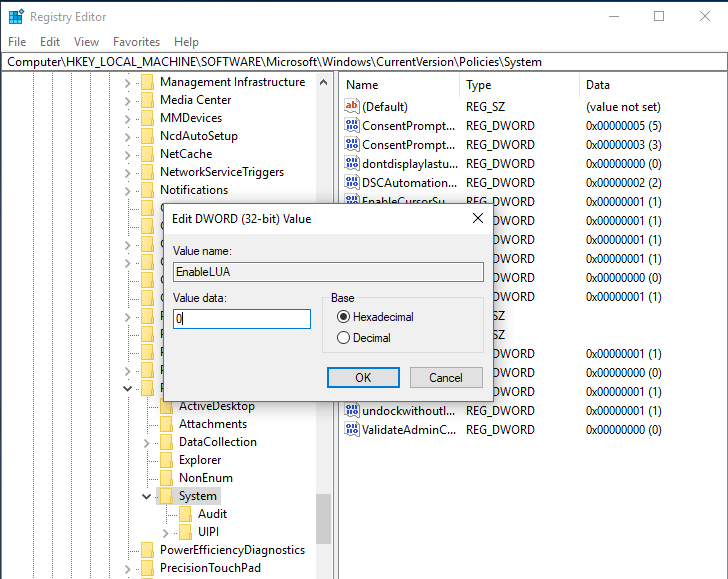Cancel the Edit DWORD dialog
This screenshot has width=728, height=579.
(446, 377)
